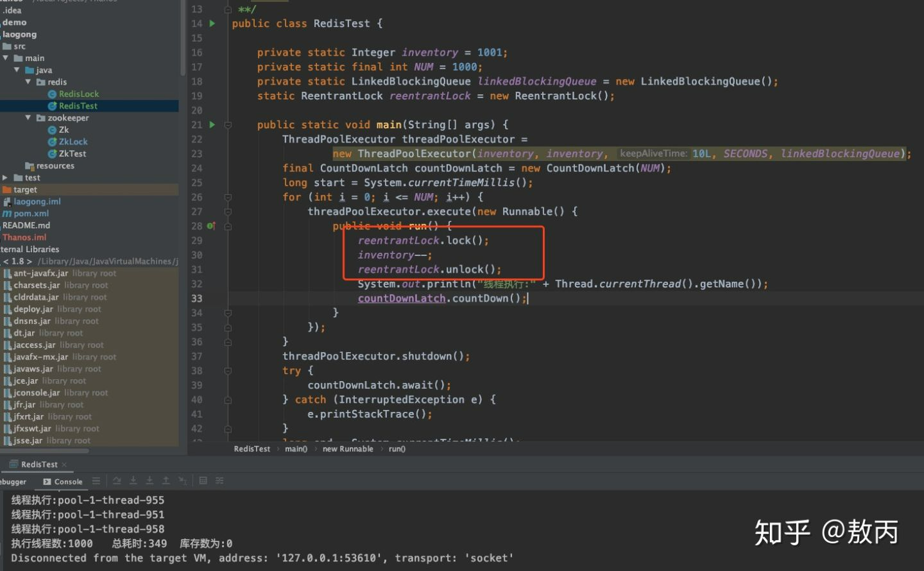The height and width of the screenshot is (571, 924).
Task: Click the RedisLock class icon in tree
Action: (x=52, y=94)
